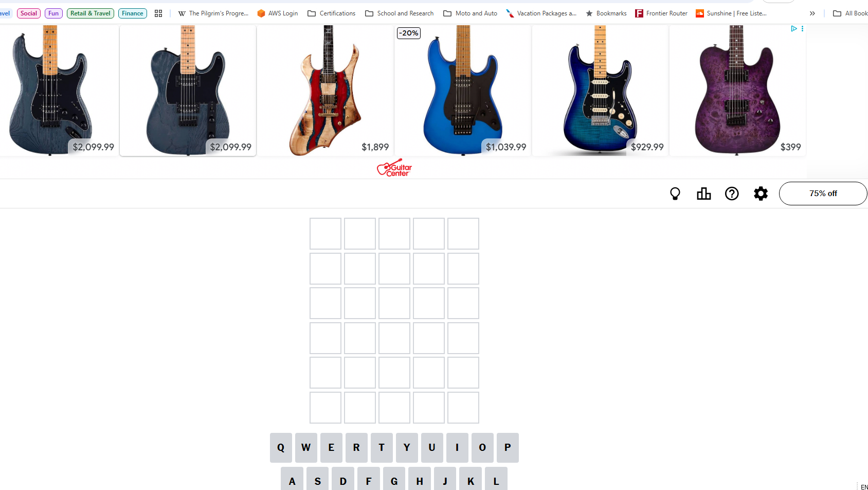Click the hint lightbulb icon

675,194
